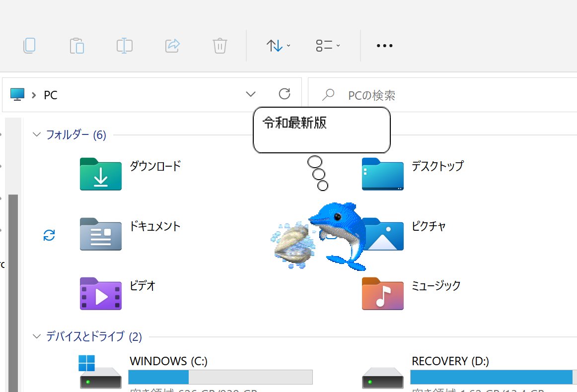This screenshot has height=392, width=577.
Task: Open the ドキュメント folder icon
Action: (100, 234)
